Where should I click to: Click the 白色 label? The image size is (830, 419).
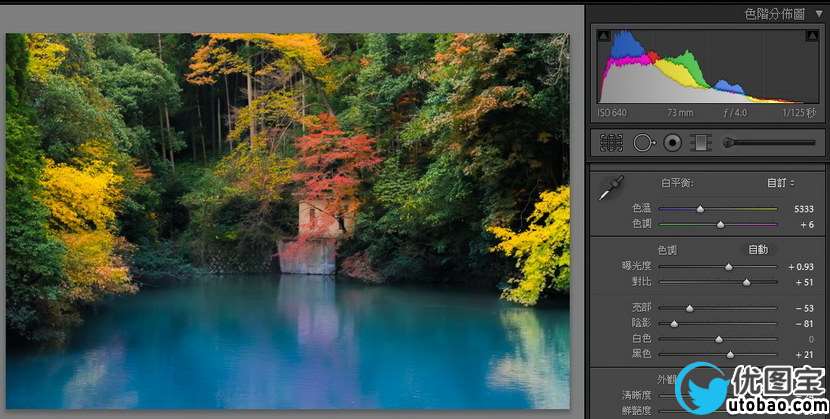(x=642, y=339)
